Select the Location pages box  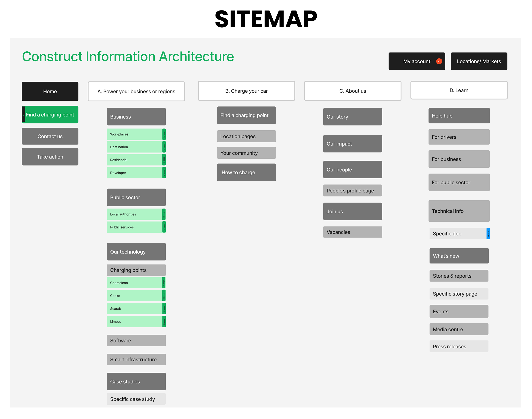point(246,136)
